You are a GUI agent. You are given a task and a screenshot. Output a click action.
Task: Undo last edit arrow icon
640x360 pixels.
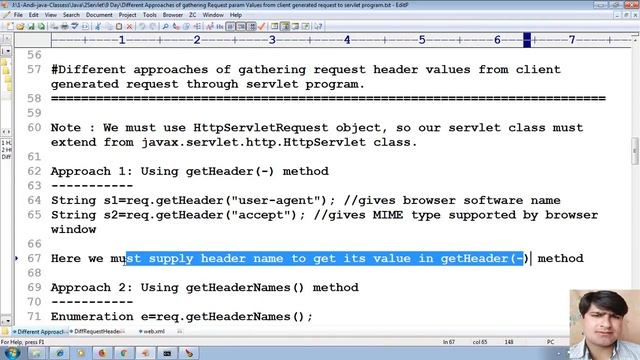click(x=142, y=27)
